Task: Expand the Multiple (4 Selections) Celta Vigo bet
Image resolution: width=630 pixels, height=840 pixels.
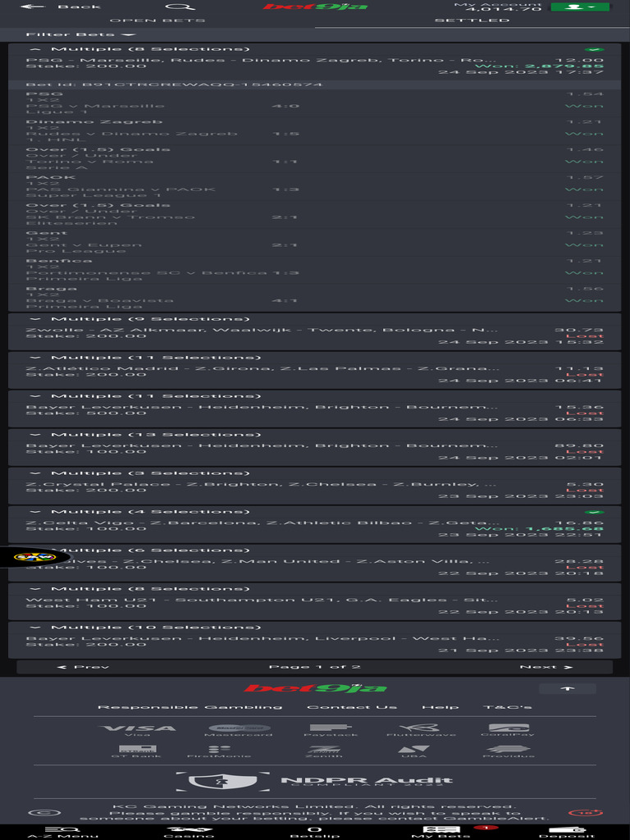Action: [x=35, y=512]
